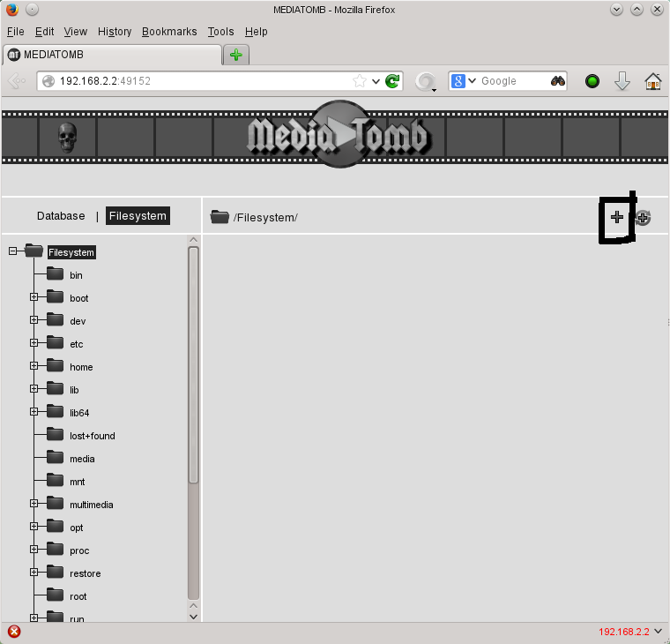Click the binoculars search icon
Viewport: 670px width, 644px height.
coord(558,81)
